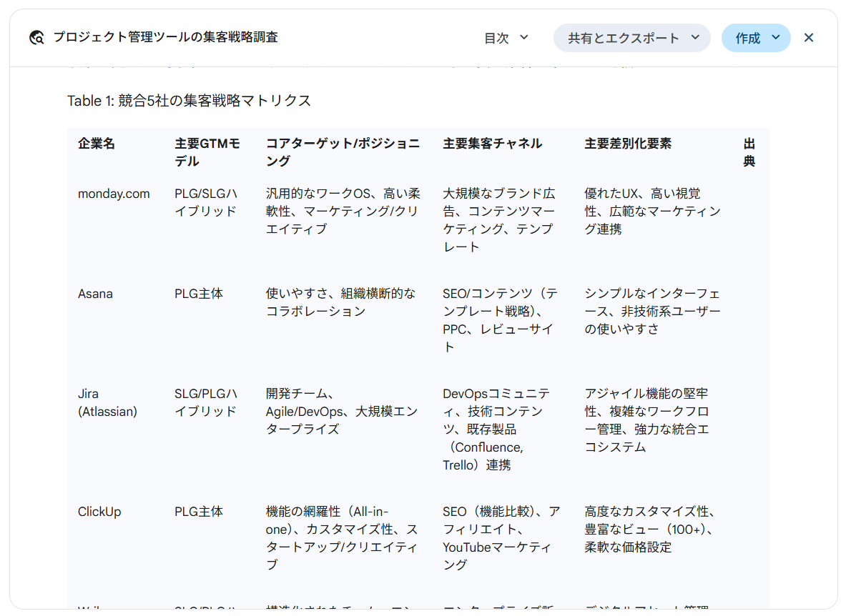This screenshot has height=616, width=846.
Task: Click the 高度なカスタマイズ性 differentiation cell
Action: [651, 530]
